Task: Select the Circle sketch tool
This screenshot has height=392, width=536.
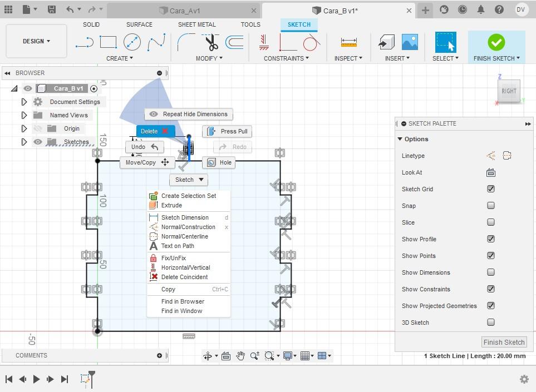Action: coord(132,42)
